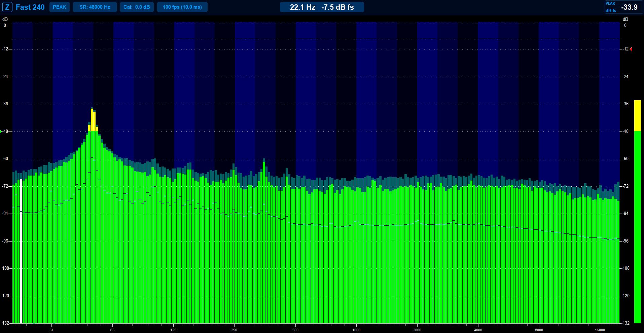This screenshot has height=333, width=644.
Task: Click the 500 frequency axis label
Action: click(295, 330)
